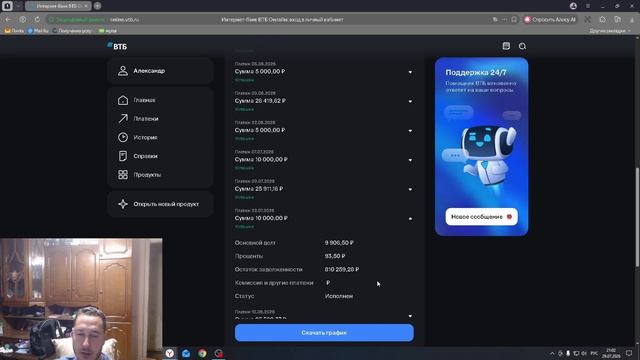Open browser downloads icon in toolbar
This screenshot has width=640, height=360.
tap(633, 19)
